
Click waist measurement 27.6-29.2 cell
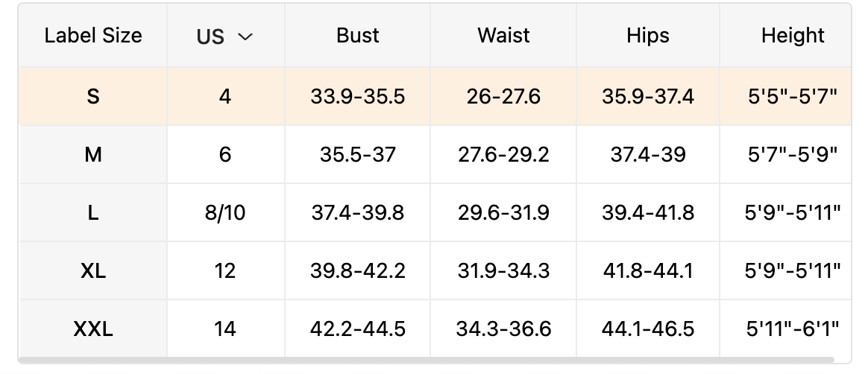[503, 154]
